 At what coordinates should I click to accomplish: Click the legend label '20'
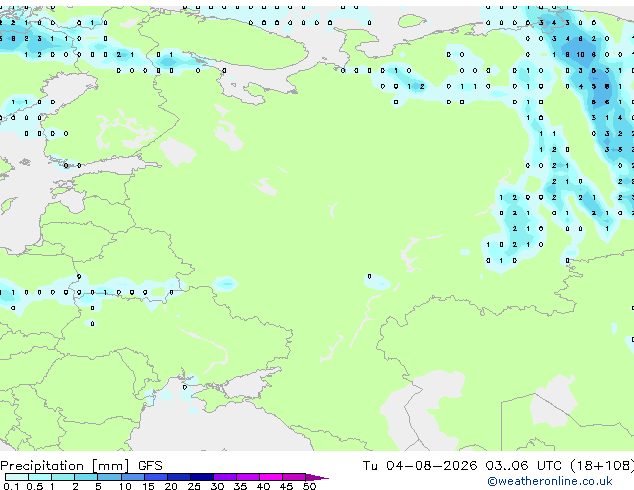[x=171, y=486]
